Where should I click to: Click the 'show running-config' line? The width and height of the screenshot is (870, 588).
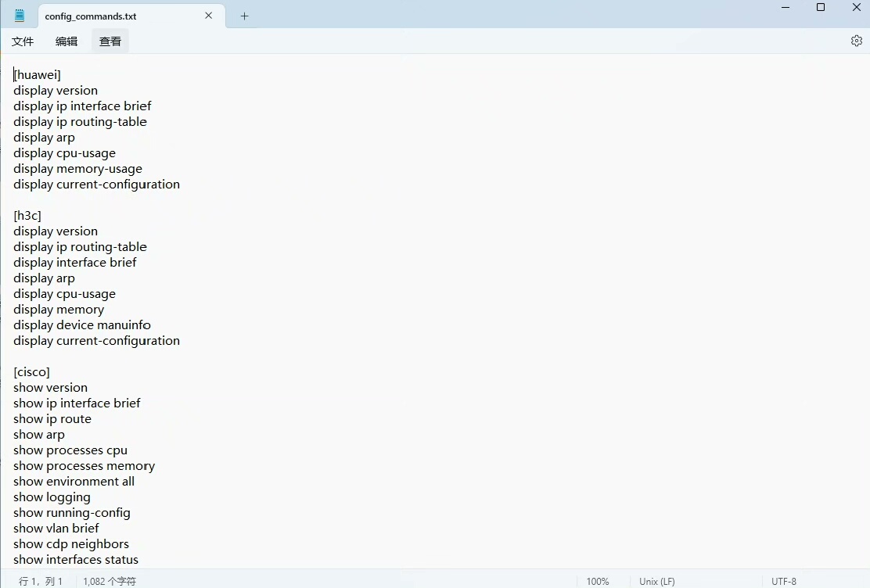[x=71, y=513]
